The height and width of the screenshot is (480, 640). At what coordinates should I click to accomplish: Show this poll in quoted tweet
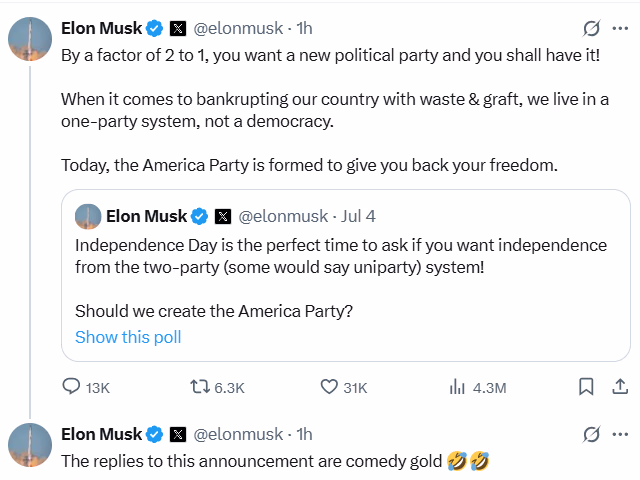point(128,337)
